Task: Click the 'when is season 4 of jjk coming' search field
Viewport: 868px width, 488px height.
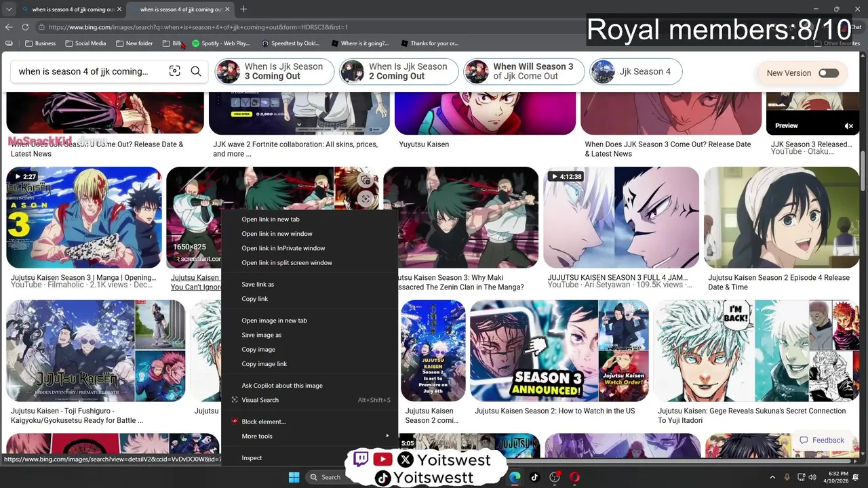Action: coord(83,71)
